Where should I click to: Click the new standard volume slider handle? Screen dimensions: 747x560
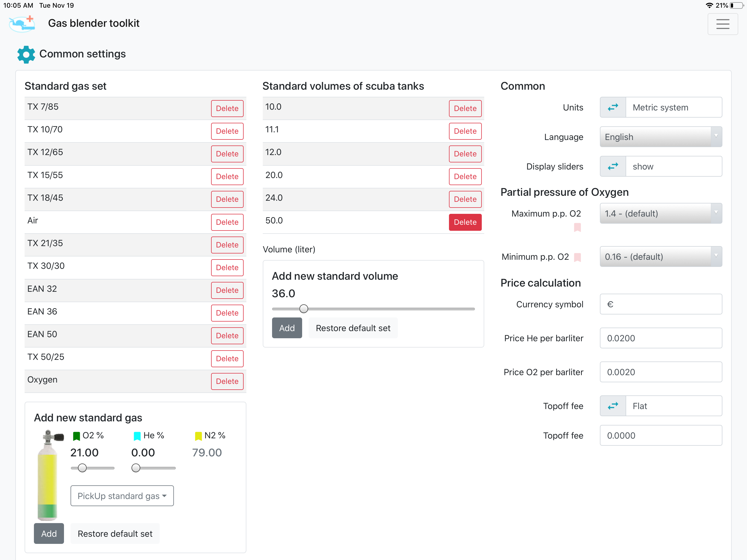click(304, 309)
